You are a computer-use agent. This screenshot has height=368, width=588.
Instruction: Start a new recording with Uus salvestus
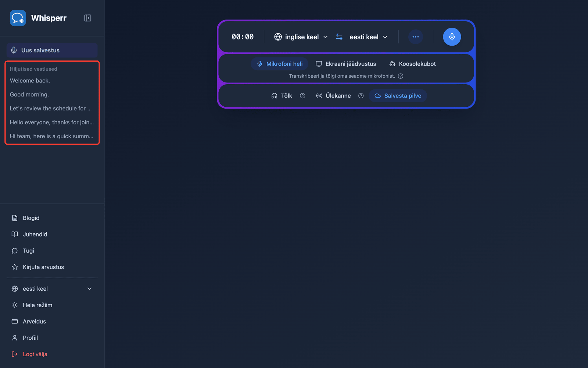point(52,50)
